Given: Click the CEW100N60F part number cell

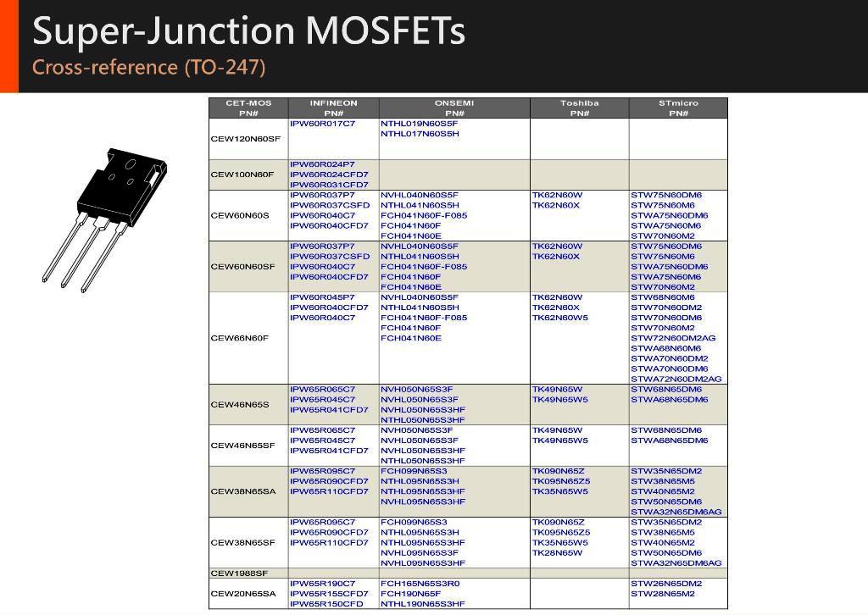Looking at the screenshot, I should [242, 175].
